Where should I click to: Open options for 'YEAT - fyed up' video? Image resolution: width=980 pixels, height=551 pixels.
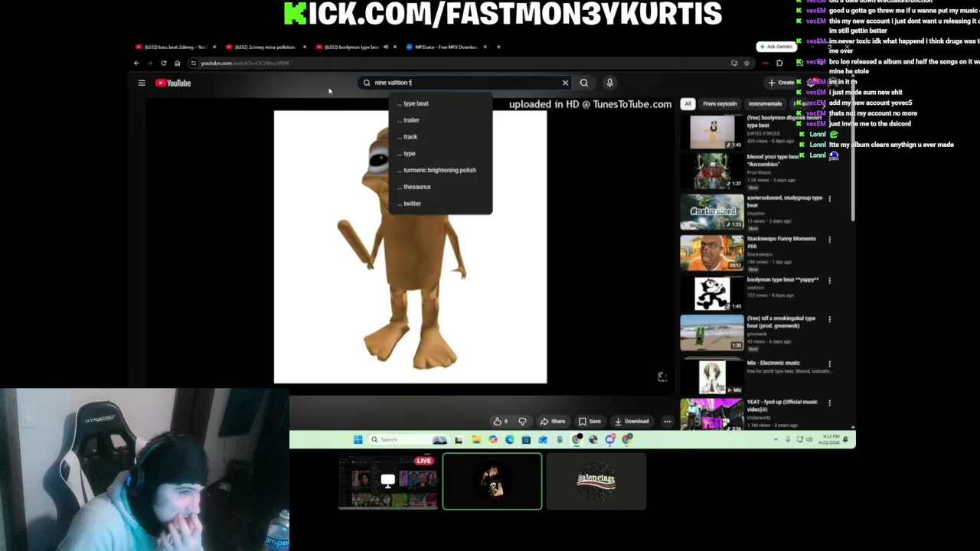(x=829, y=403)
